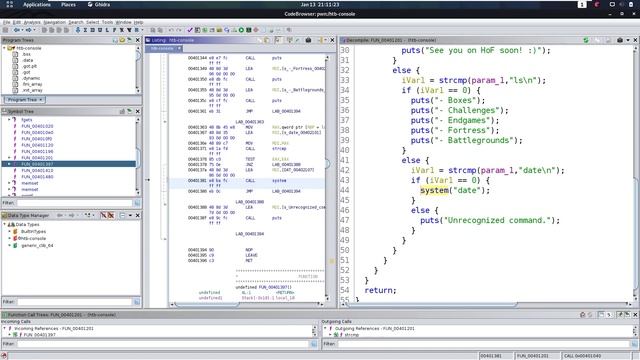This screenshot has width=640, height=360.
Task: Click the collapse-all icon in Data Type Manager
Action: pyautogui.click(x=122, y=215)
